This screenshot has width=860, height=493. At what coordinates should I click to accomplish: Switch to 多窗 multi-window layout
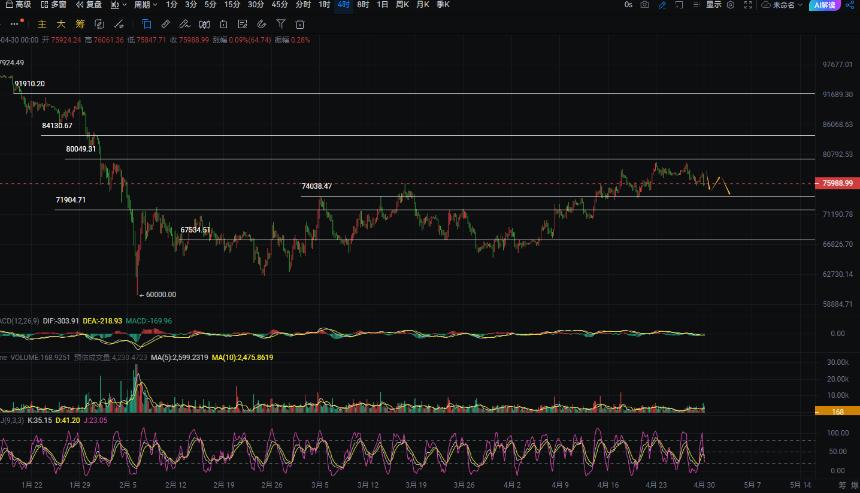54,4
